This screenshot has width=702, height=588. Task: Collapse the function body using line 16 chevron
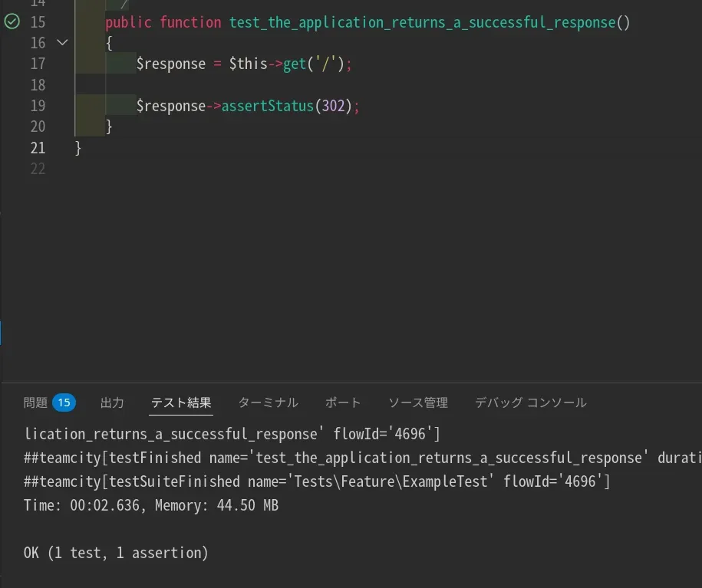point(63,43)
